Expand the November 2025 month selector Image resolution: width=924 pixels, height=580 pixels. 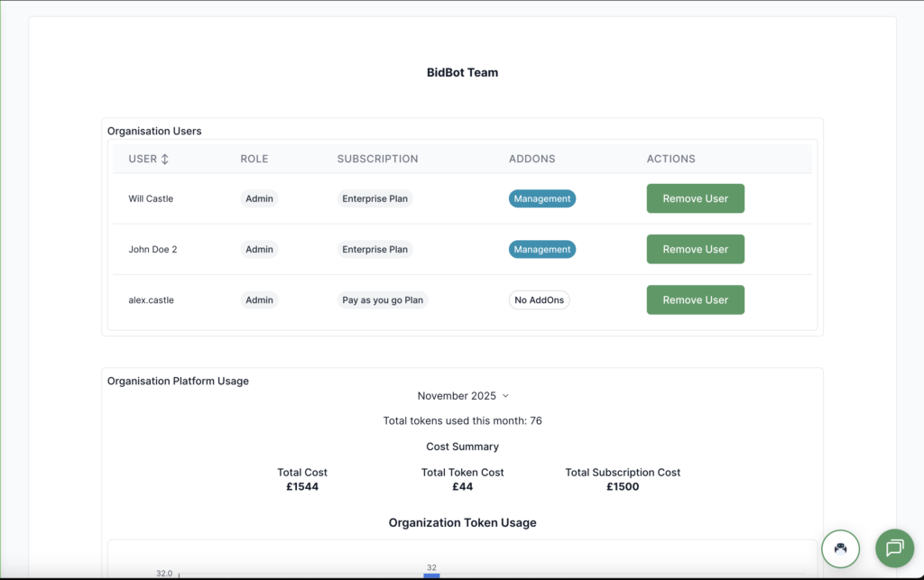click(463, 396)
